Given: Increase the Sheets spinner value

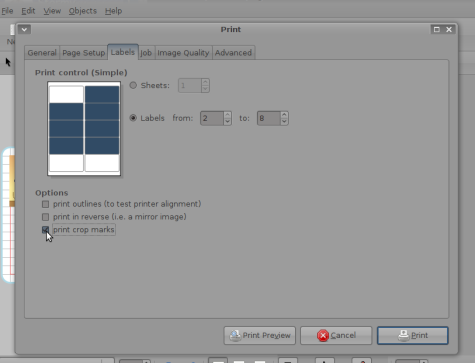Looking at the screenshot, I should [x=205, y=82].
